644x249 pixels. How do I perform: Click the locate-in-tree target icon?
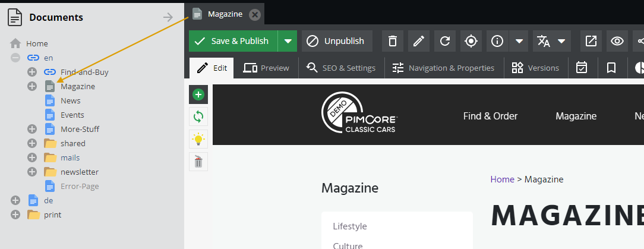[471, 41]
